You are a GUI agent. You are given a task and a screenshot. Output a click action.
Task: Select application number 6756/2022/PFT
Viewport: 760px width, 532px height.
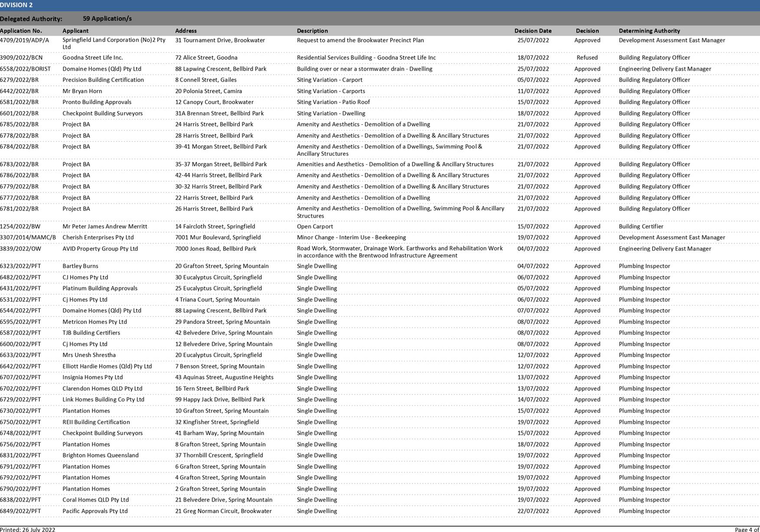tap(20, 444)
